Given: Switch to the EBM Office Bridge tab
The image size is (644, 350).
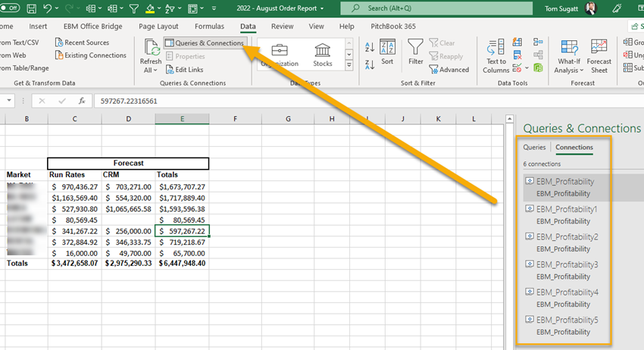Looking at the screenshot, I should 93,27.
